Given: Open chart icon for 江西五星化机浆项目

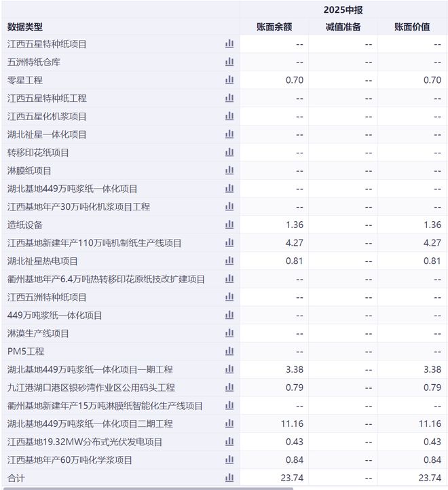Looking at the screenshot, I should tap(229, 116).
